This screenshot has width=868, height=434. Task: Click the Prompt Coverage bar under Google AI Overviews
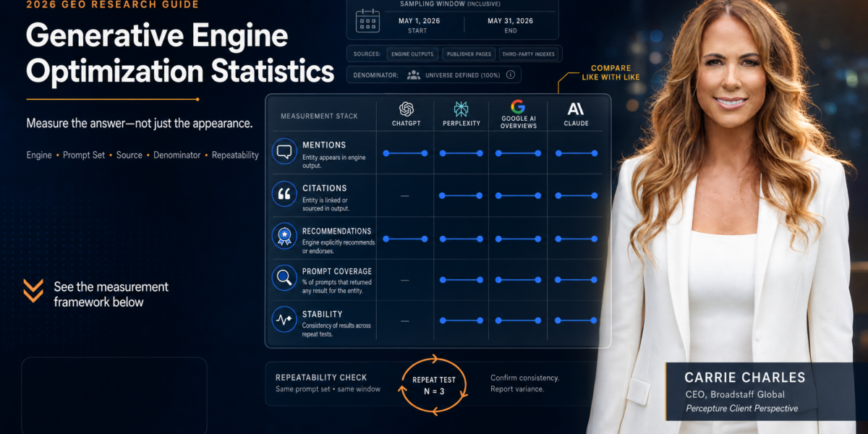pyautogui.click(x=518, y=280)
